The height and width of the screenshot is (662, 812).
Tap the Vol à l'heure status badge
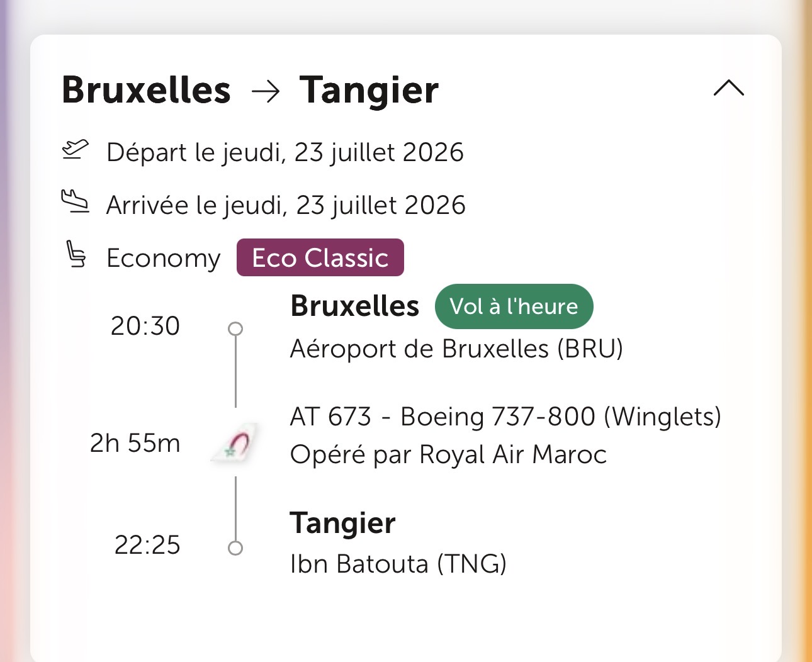point(514,306)
